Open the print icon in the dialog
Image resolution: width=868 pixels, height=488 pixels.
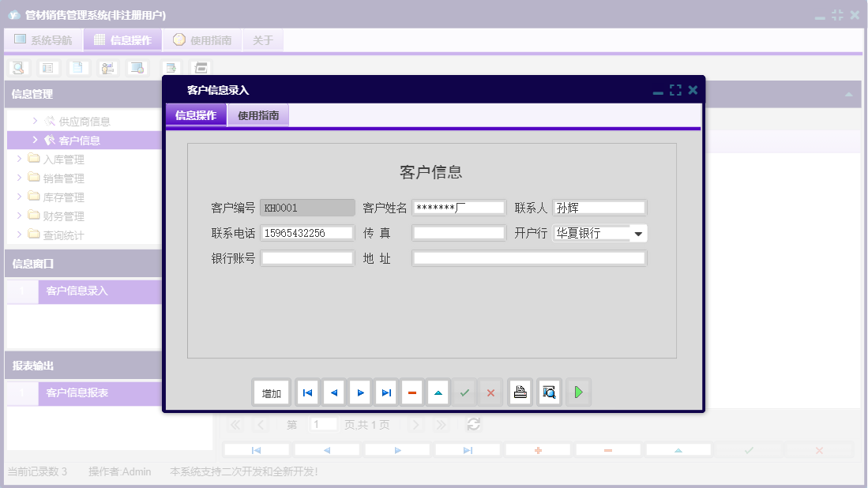[520, 392]
